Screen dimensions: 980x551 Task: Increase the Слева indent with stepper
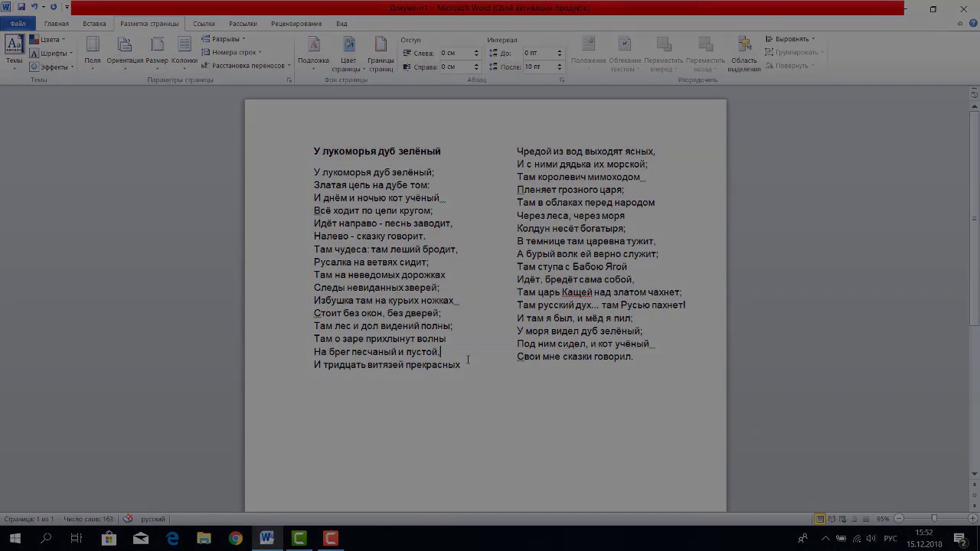tap(476, 51)
